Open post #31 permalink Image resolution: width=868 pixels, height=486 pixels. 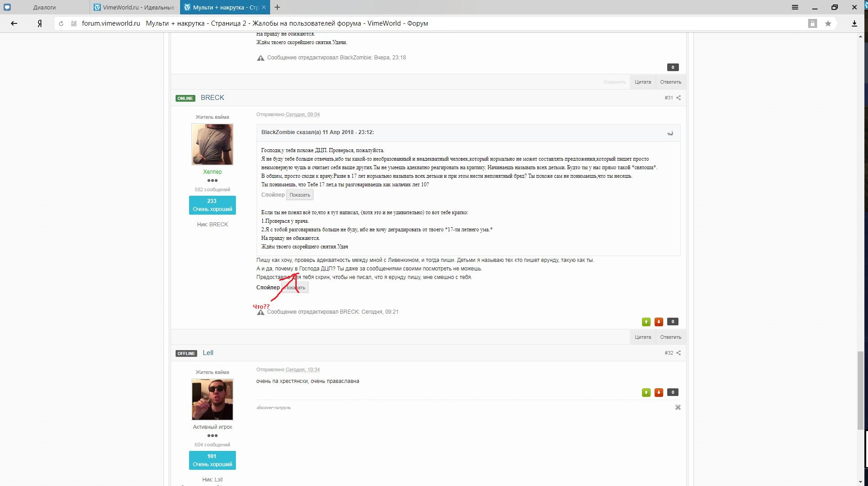coord(669,98)
